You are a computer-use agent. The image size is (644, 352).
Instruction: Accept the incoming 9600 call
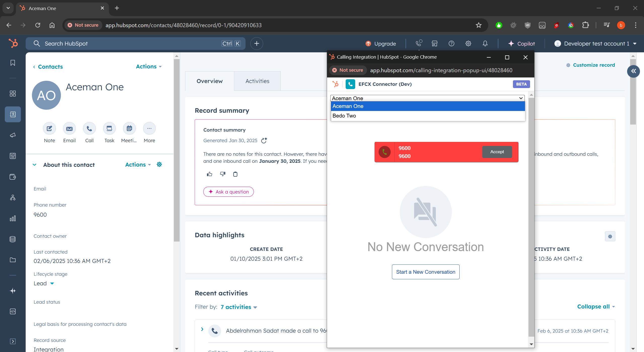coord(497,152)
